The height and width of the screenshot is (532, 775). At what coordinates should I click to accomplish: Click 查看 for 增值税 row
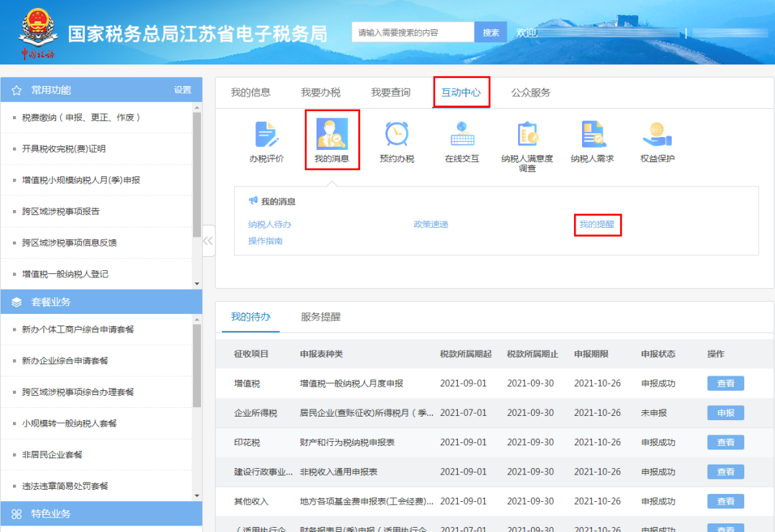pos(725,384)
